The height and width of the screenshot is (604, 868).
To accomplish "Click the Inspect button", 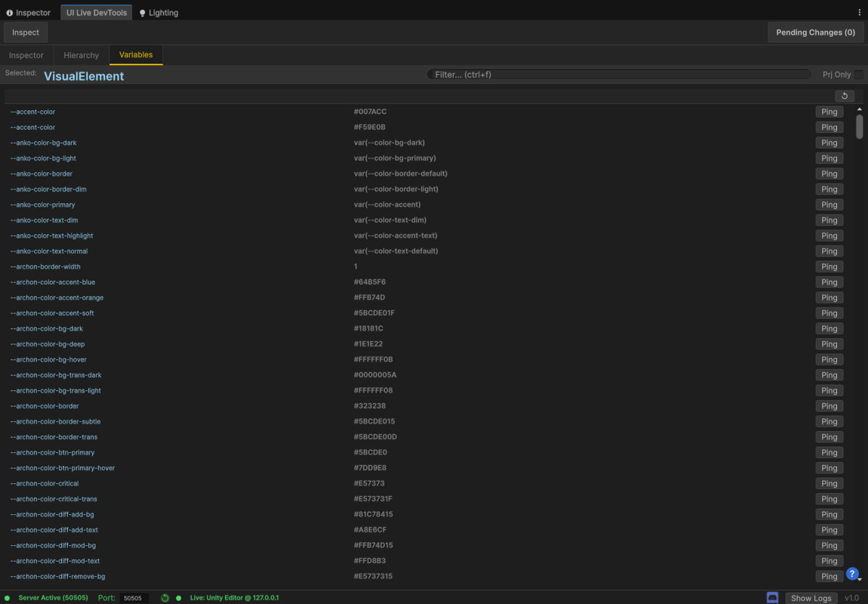I will pos(26,32).
